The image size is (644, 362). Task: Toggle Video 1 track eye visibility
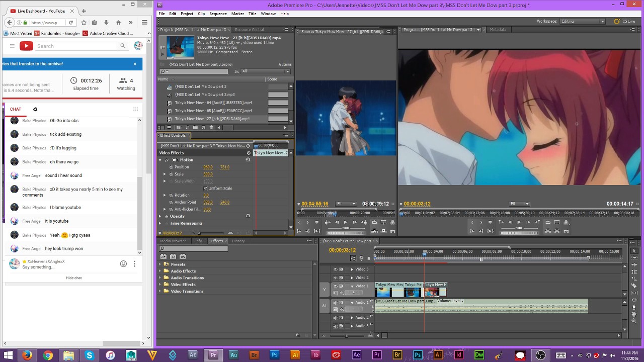click(x=336, y=286)
